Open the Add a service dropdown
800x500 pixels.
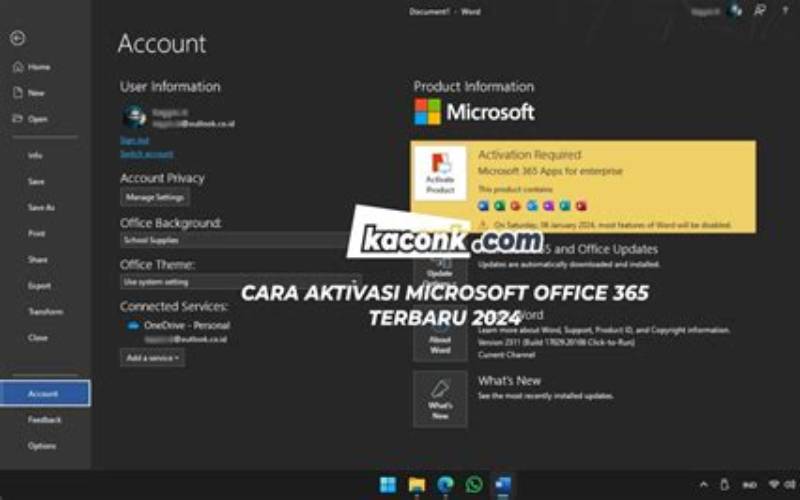pyautogui.click(x=153, y=358)
